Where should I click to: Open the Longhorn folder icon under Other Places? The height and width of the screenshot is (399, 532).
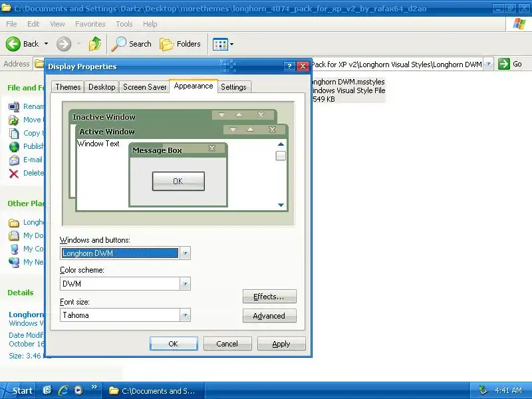[14, 223]
